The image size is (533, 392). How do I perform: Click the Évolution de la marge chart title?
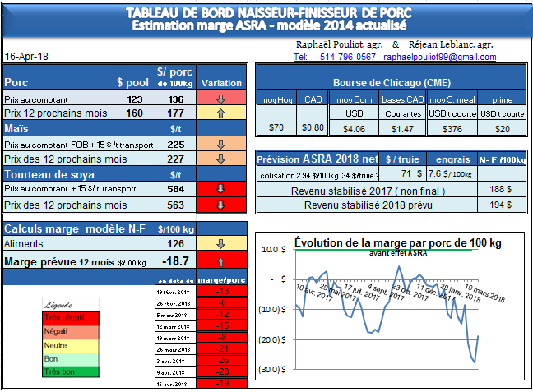398,243
